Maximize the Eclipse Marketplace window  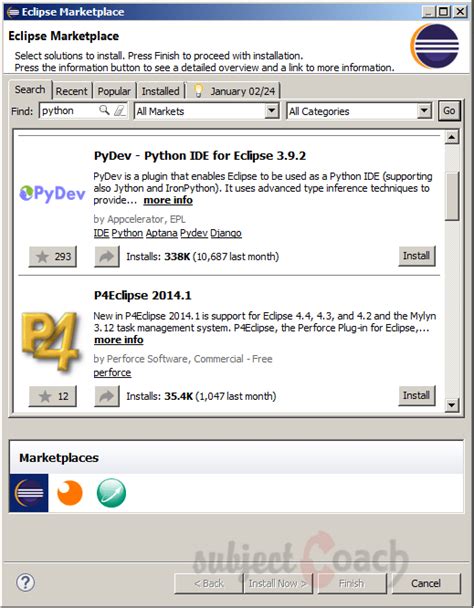coord(443,12)
